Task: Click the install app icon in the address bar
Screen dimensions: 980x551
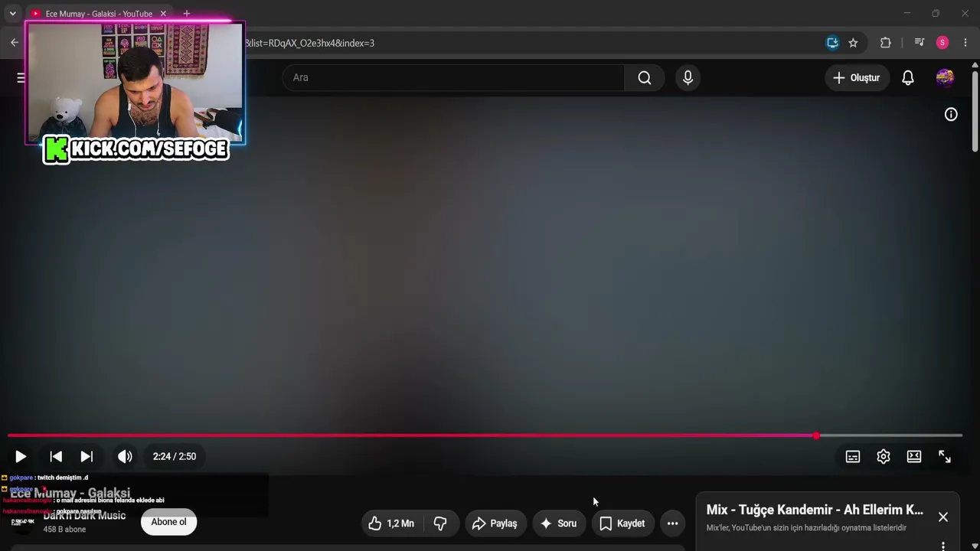Action: 832,43
